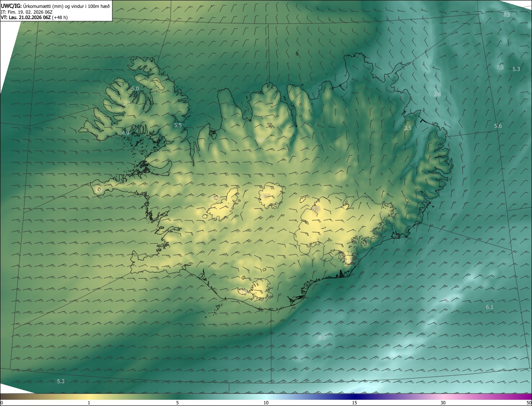The image size is (532, 406).
Task: Click the 5 tick on the color scale
Action: click(177, 403)
